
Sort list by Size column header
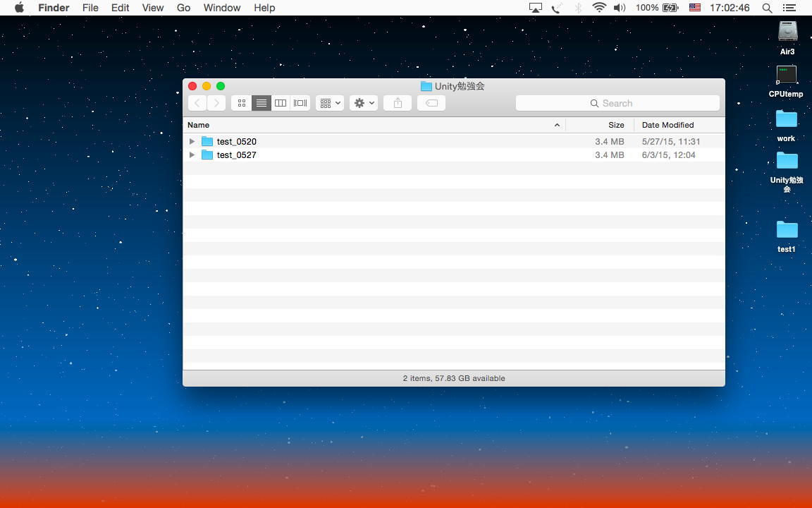coord(616,125)
